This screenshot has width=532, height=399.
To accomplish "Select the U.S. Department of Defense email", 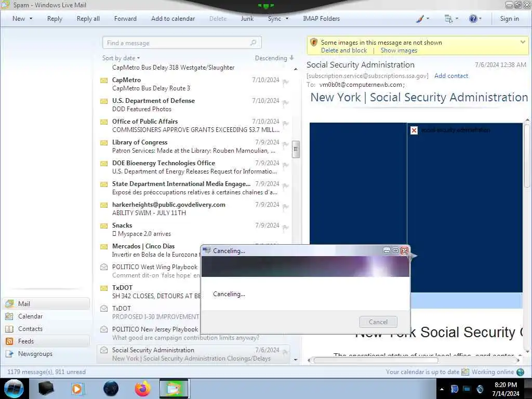I will click(193, 104).
